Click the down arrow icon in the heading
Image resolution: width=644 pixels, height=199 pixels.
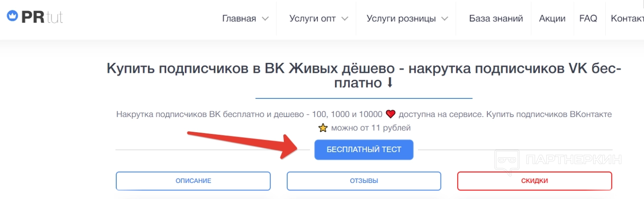(x=389, y=83)
